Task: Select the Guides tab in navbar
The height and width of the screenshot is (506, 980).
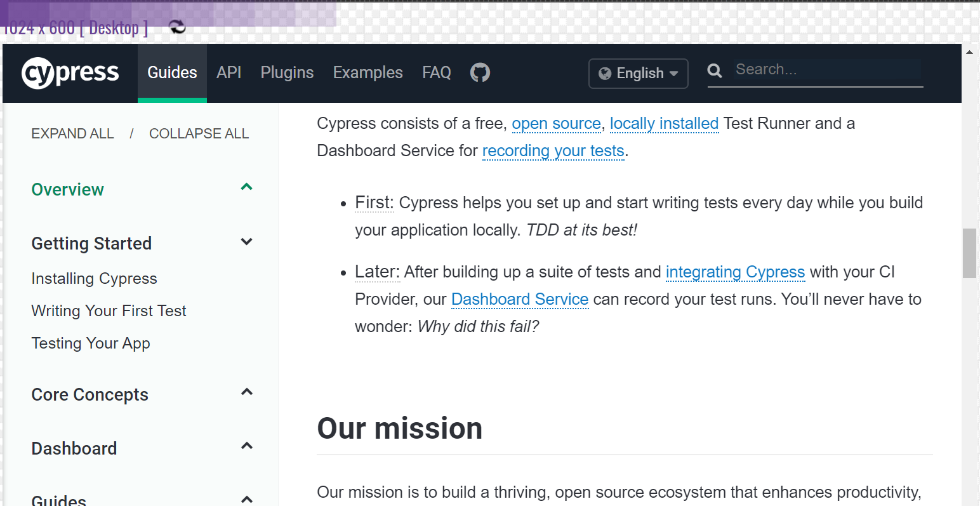Action: (x=172, y=72)
